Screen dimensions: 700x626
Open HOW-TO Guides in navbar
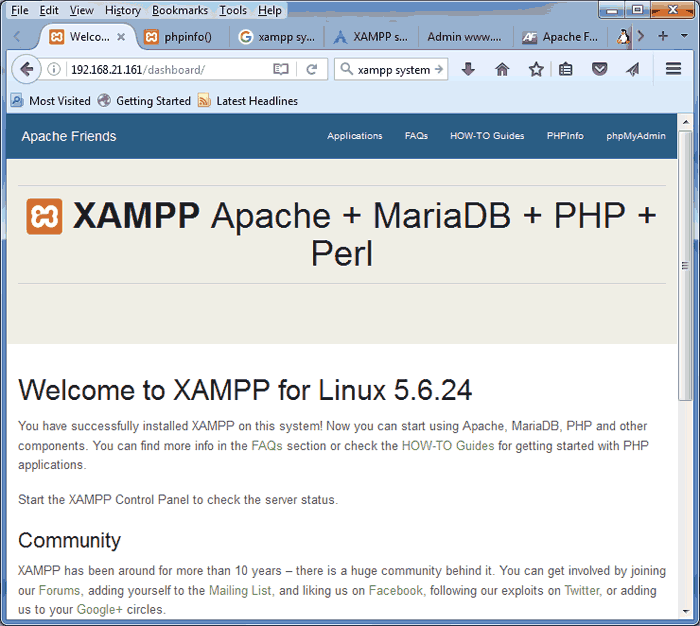pyautogui.click(x=487, y=136)
